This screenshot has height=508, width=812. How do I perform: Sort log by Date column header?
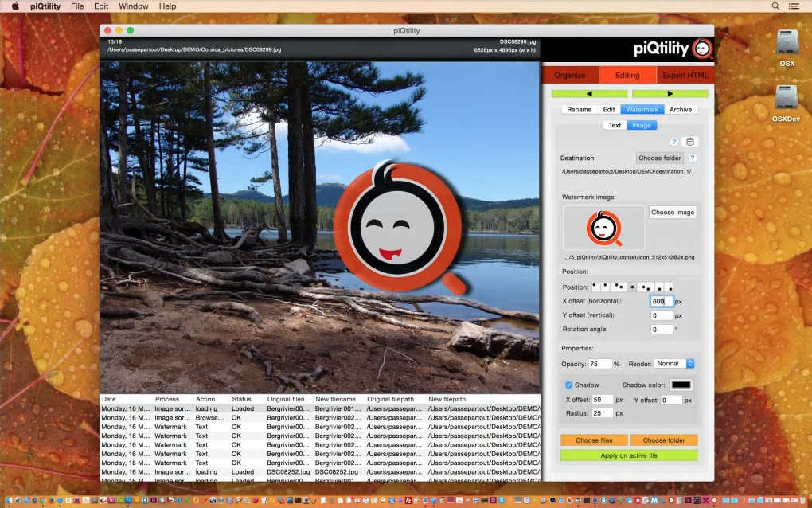pyautogui.click(x=127, y=399)
